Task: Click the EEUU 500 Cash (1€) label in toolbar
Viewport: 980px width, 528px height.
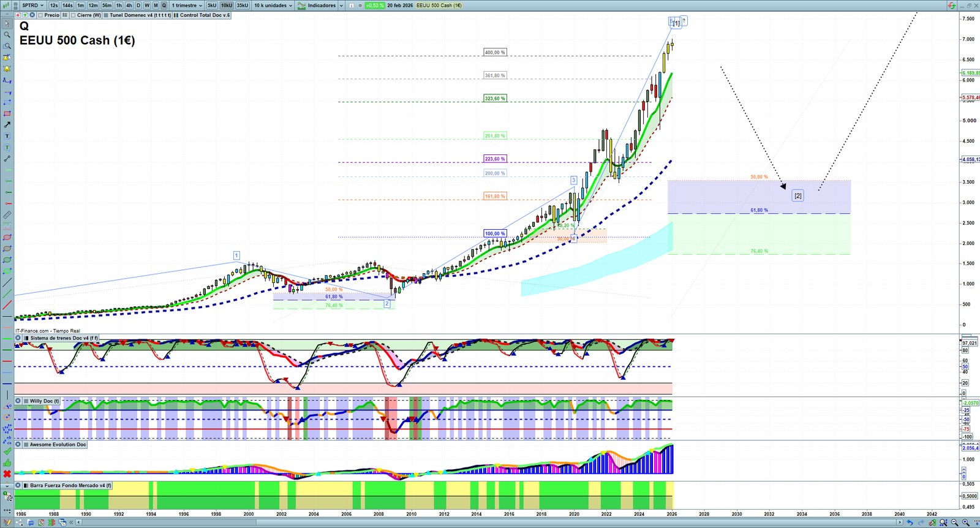Action: coord(439,6)
